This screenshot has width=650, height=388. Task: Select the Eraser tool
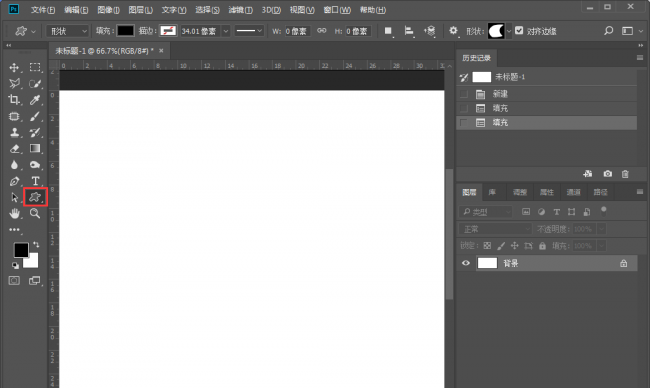[14, 149]
